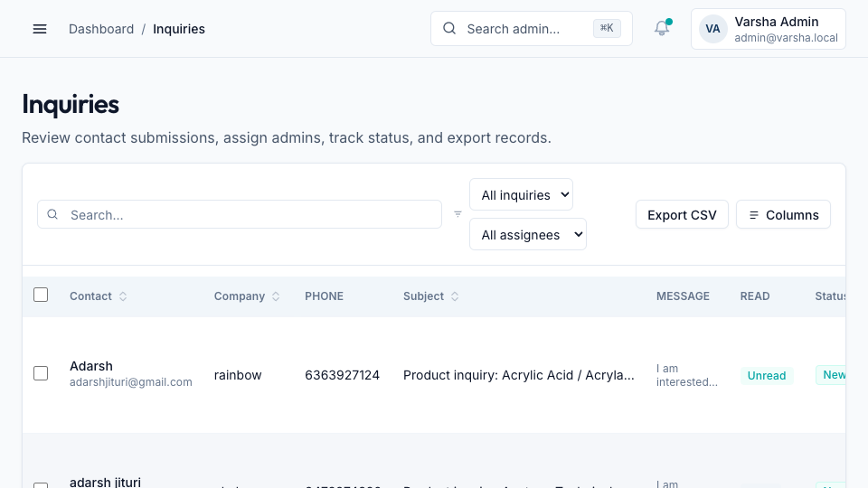Toggle the select-all rows checkbox
Image resolution: width=868 pixels, height=488 pixels.
coord(41,295)
